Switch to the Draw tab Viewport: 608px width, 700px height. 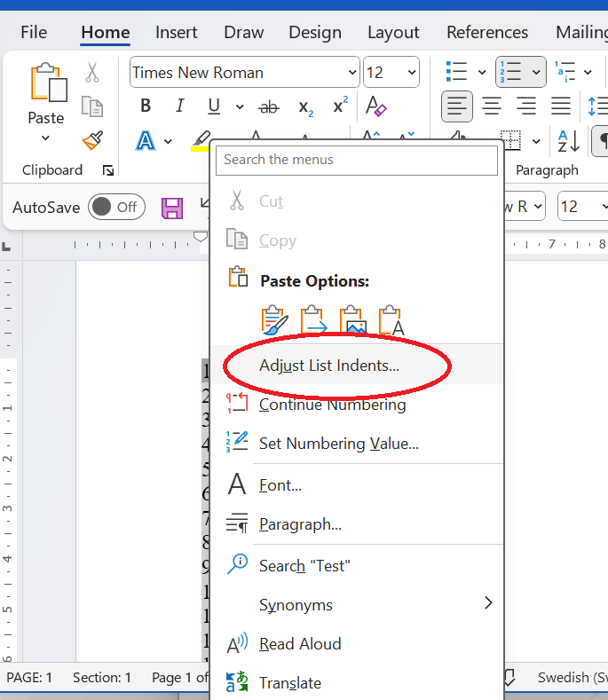pyautogui.click(x=244, y=33)
